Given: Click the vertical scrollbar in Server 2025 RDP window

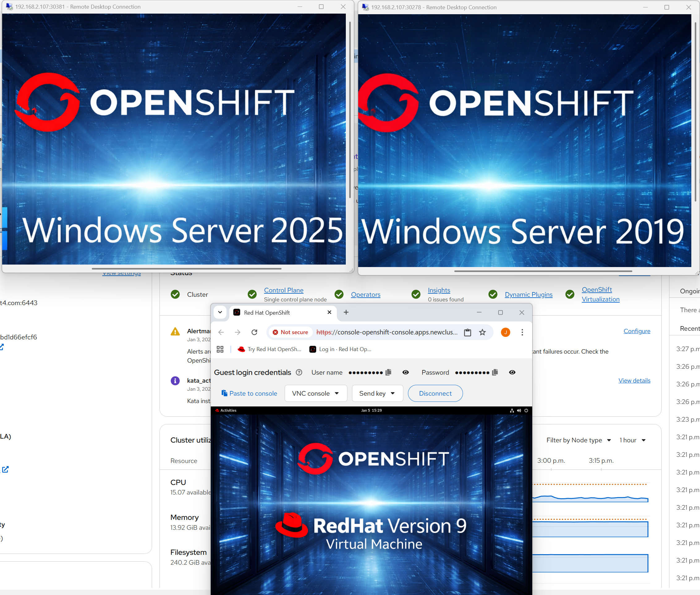Looking at the screenshot, I should [x=350, y=110].
